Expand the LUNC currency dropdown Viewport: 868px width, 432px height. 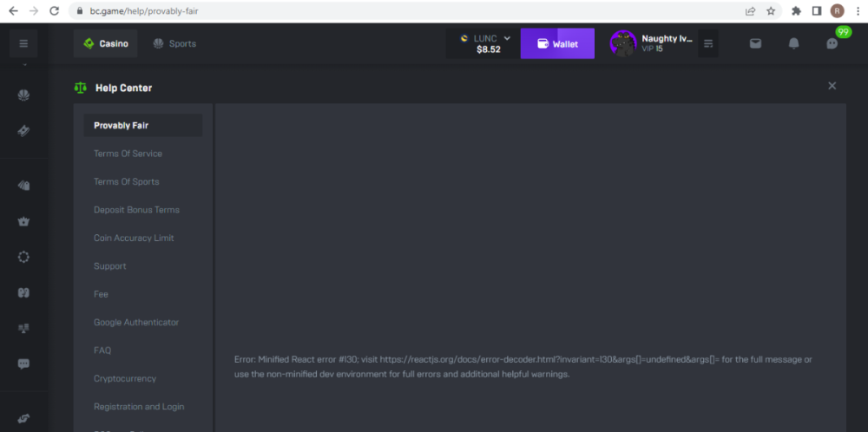pos(481,43)
